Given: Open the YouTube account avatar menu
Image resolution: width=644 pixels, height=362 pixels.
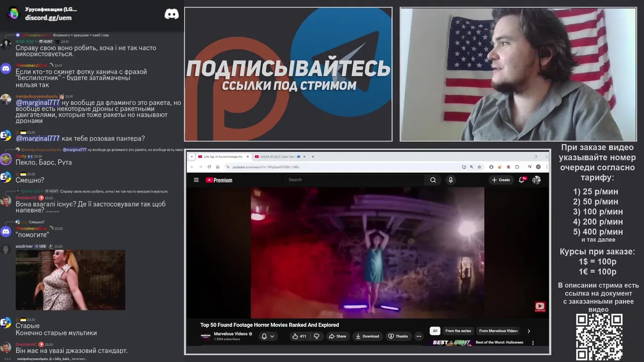Looking at the screenshot, I should (x=536, y=180).
